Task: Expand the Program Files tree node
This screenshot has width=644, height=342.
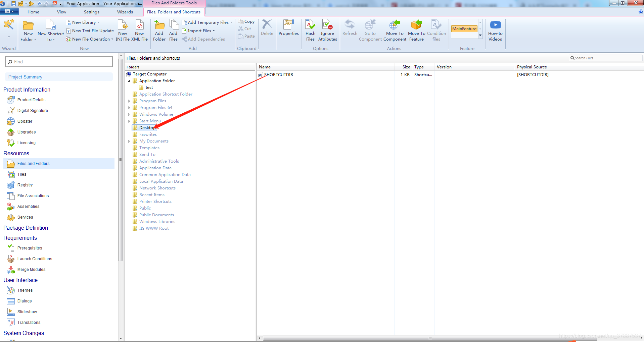Action: coord(129,101)
